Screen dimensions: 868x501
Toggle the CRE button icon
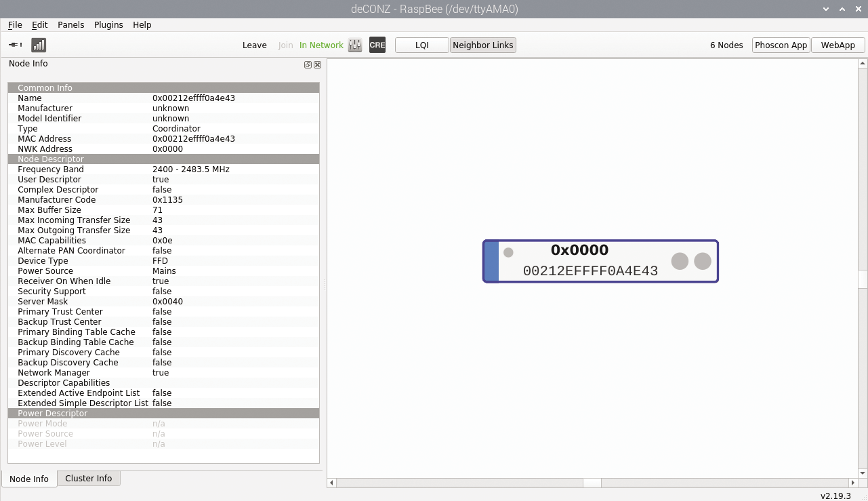(x=377, y=45)
